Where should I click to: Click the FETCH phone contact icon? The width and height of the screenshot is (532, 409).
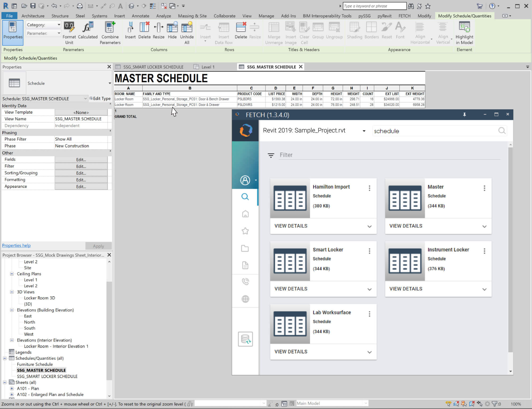click(245, 281)
